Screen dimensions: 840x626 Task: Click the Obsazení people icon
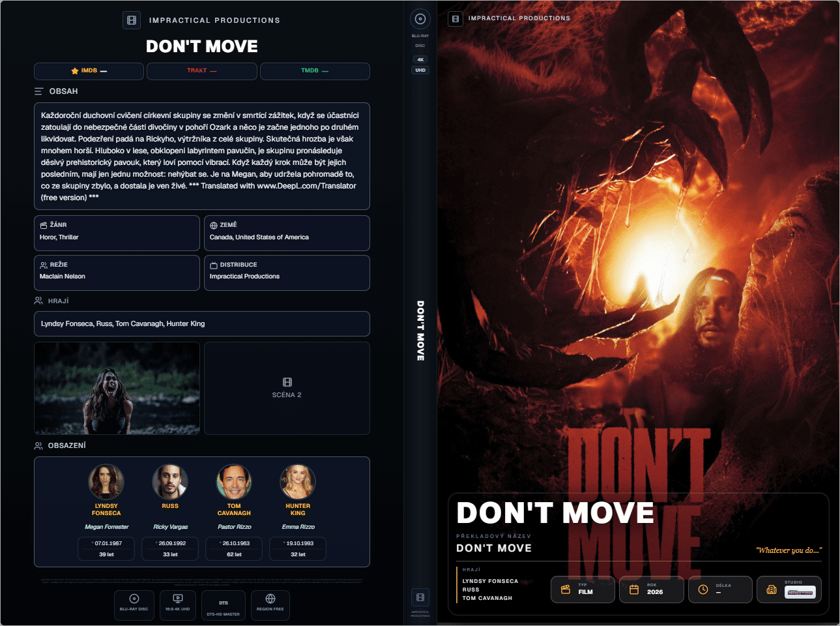[x=38, y=445]
